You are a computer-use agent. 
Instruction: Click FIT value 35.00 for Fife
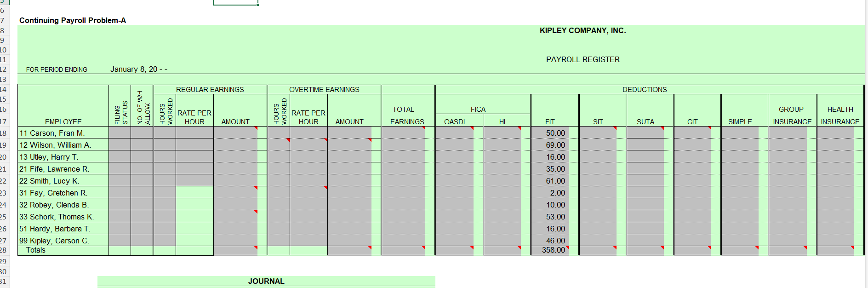[555, 169]
